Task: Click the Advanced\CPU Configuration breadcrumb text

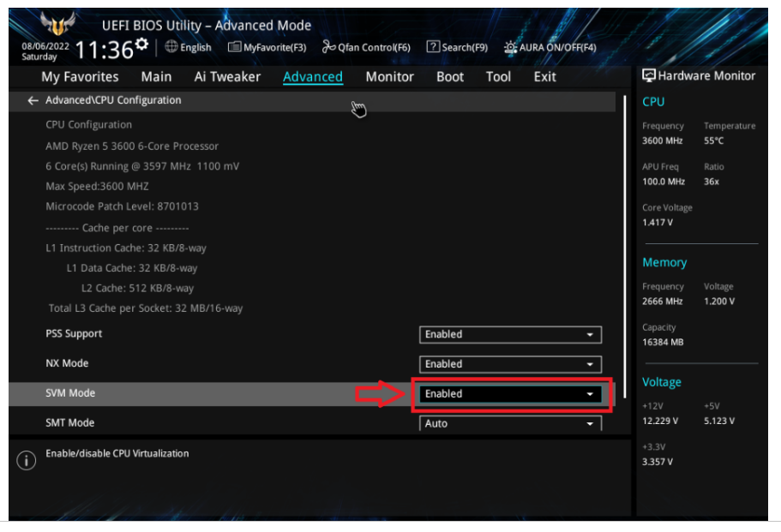Action: tap(113, 100)
